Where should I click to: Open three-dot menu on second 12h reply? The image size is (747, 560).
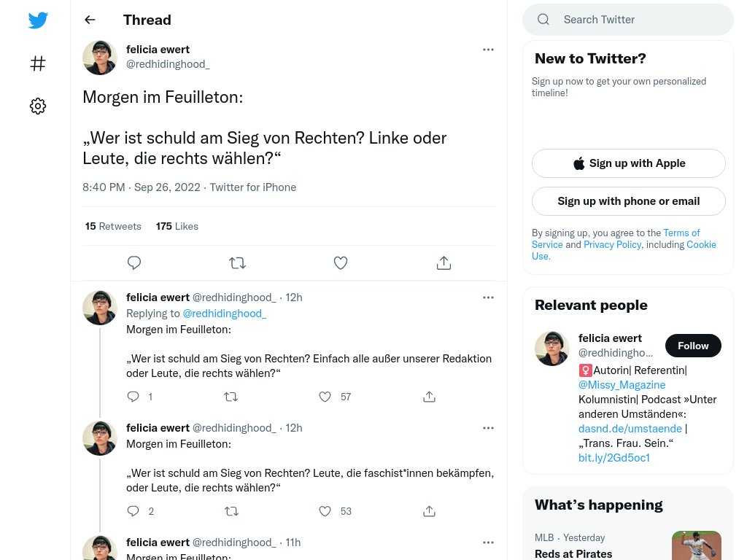[488, 428]
